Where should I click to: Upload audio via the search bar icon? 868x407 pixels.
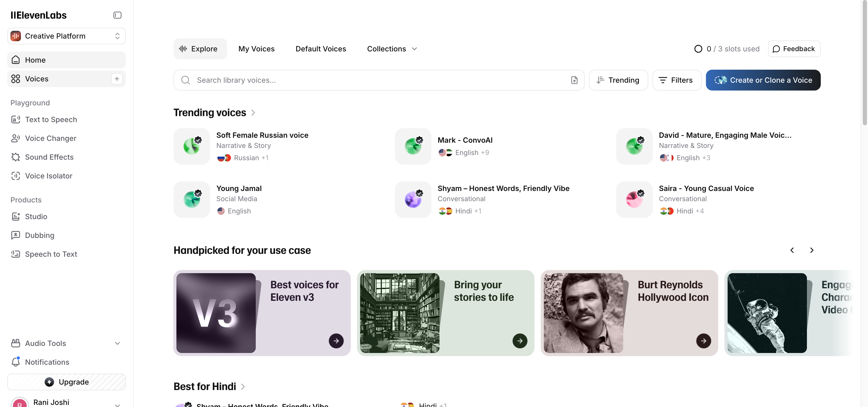pos(574,80)
